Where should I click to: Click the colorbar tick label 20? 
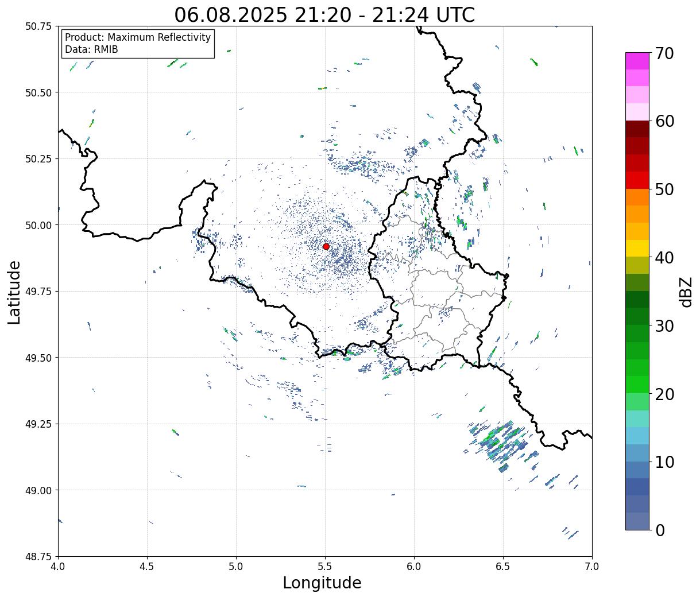click(664, 394)
